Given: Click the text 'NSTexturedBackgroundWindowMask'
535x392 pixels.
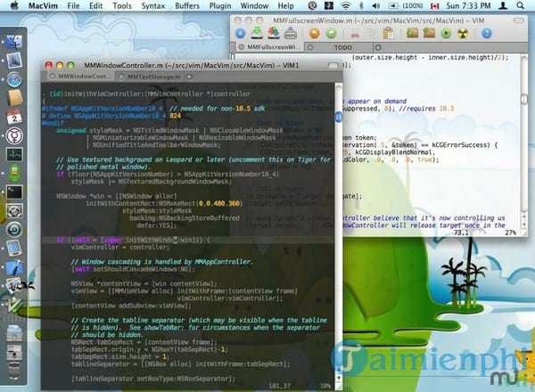Looking at the screenshot, I should click(174, 182).
